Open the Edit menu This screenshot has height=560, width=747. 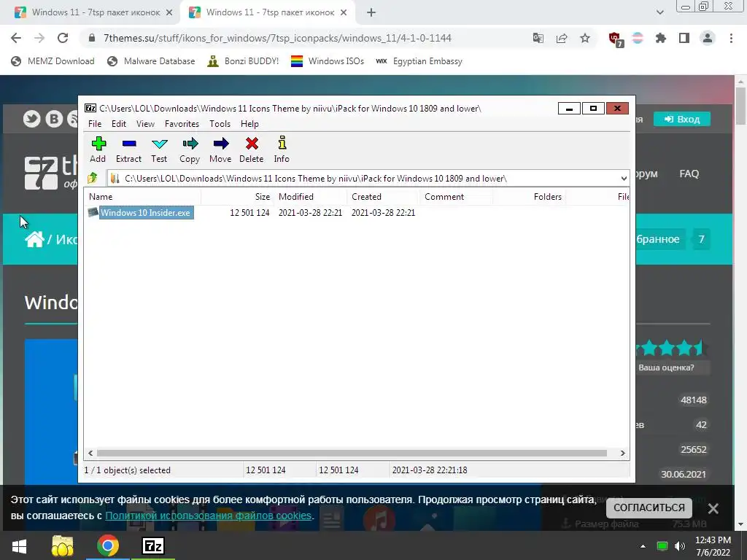point(119,124)
